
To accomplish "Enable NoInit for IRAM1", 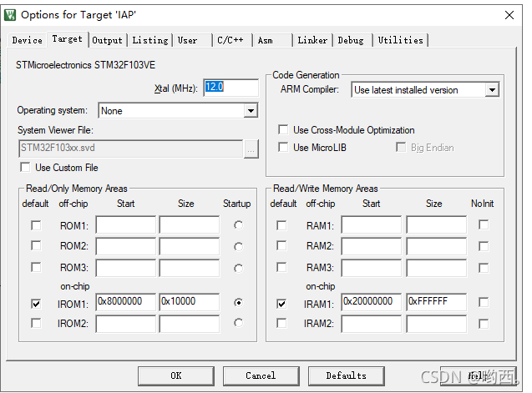I will point(484,302).
